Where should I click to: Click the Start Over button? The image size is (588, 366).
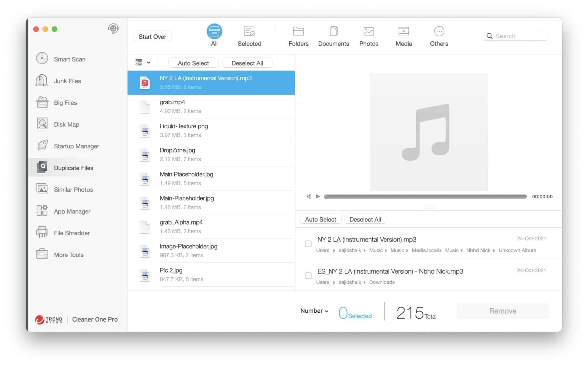[152, 36]
